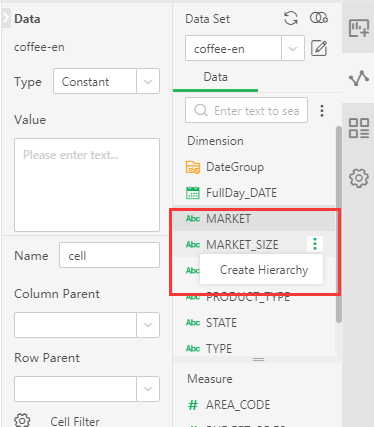
Task: Open more options beside the search box
Action: point(322,111)
